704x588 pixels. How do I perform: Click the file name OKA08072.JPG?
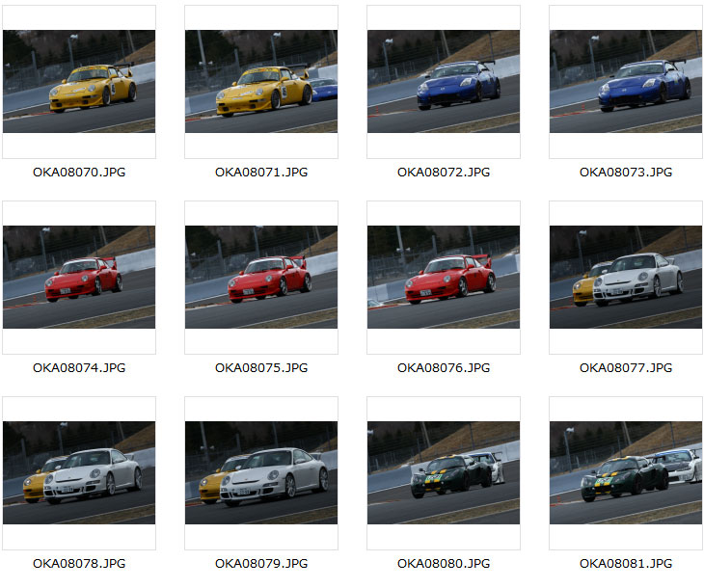(x=444, y=172)
